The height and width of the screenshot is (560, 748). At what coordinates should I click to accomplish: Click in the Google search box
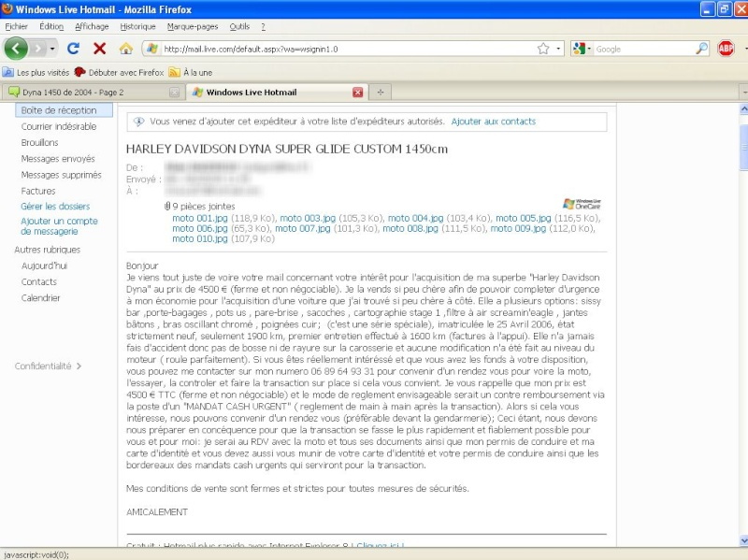click(x=644, y=49)
